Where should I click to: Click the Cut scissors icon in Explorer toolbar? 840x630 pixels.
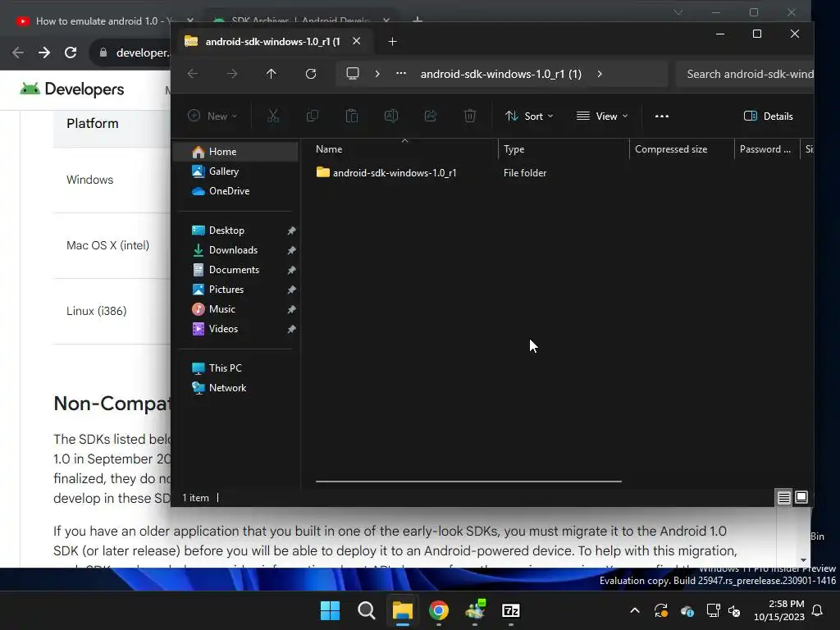[x=273, y=116]
